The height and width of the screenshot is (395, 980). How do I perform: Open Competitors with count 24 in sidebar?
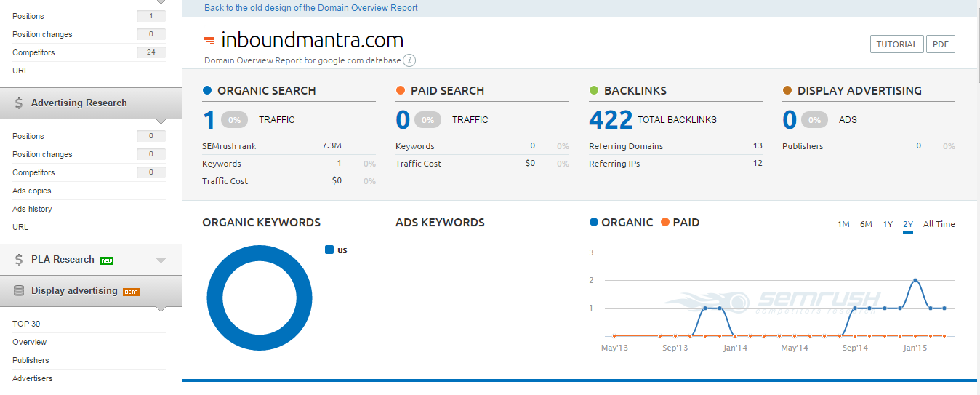(x=89, y=52)
